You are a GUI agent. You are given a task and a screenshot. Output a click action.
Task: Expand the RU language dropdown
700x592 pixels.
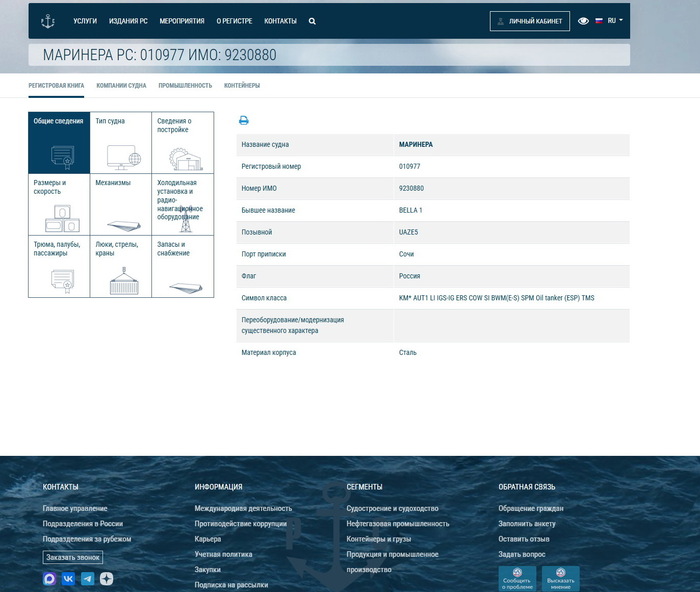click(x=609, y=20)
